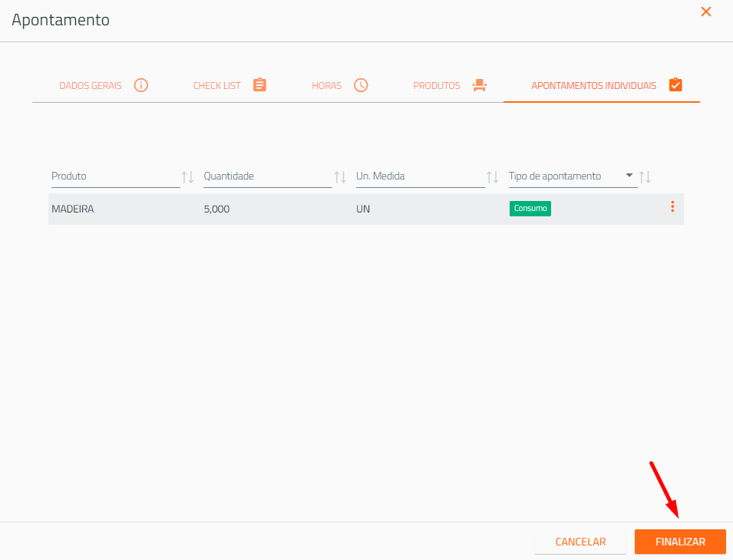Image resolution: width=733 pixels, height=560 pixels.
Task: Click the green Consumo tag
Action: [x=530, y=209]
